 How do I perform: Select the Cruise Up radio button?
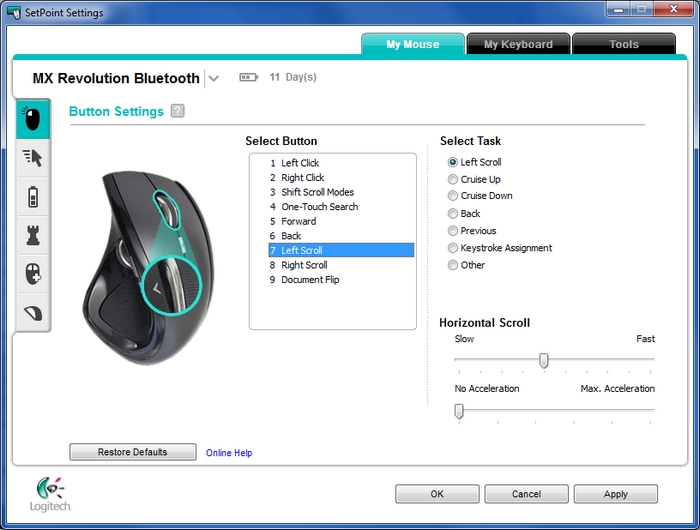(453, 179)
